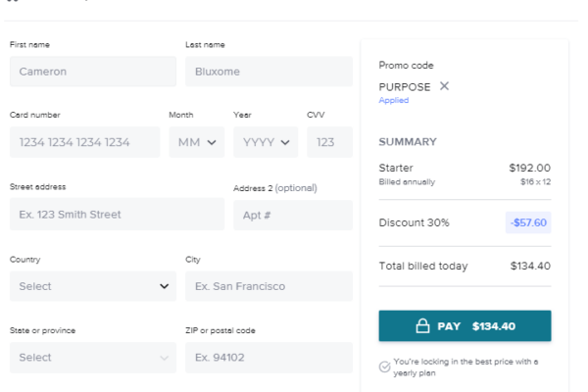This screenshot has height=392, width=588.
Task: Click the lock icon on Pay button
Action: (x=422, y=326)
